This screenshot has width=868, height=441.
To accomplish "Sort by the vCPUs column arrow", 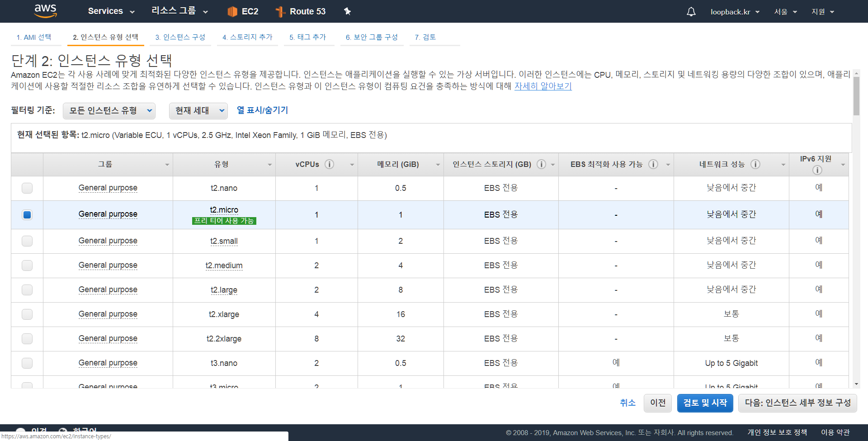I will (352, 165).
